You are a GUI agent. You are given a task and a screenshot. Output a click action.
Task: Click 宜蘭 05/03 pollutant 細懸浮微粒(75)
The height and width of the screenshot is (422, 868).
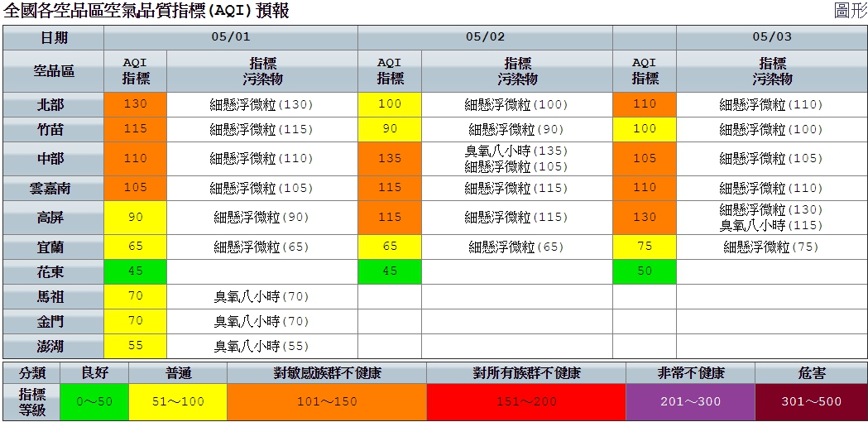tap(770, 247)
